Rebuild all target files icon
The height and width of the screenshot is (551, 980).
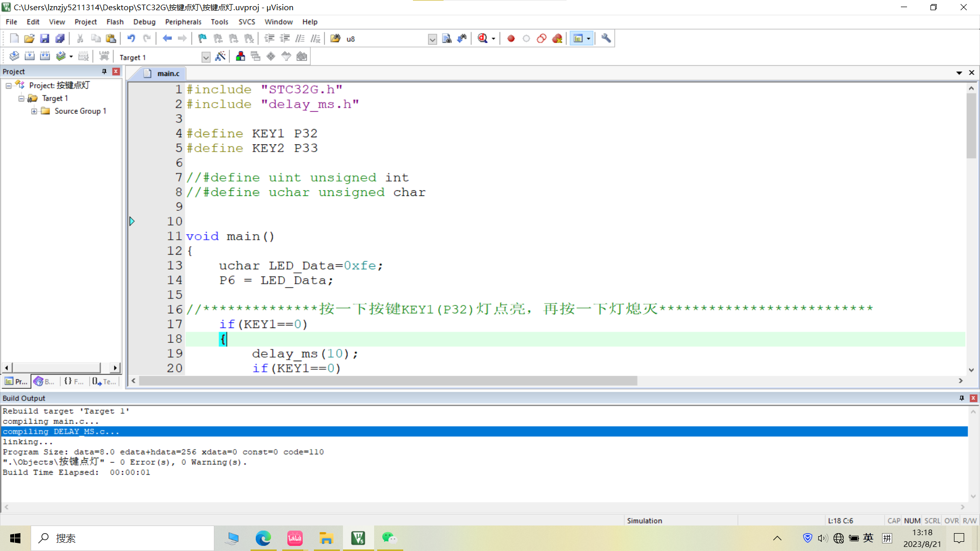[45, 56]
